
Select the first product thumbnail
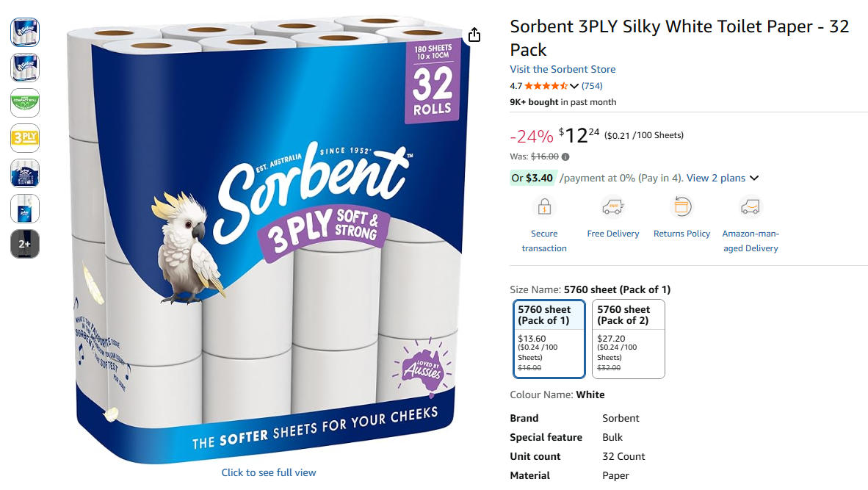tap(25, 32)
